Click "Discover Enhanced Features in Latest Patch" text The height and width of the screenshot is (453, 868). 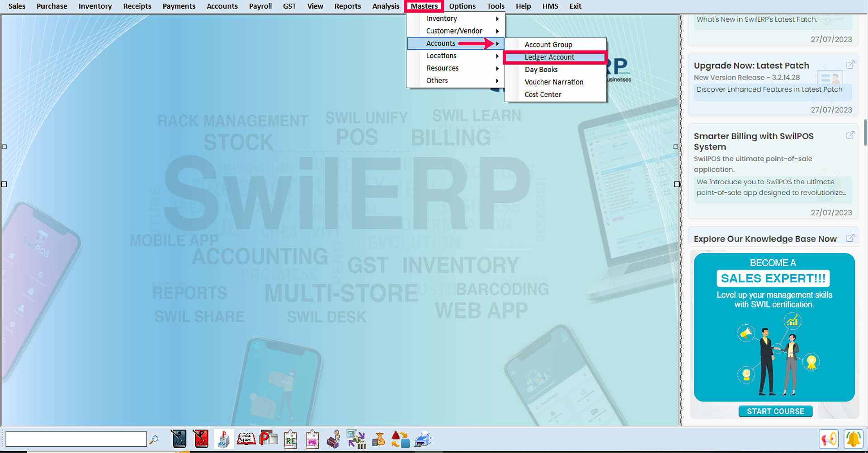pyautogui.click(x=769, y=89)
